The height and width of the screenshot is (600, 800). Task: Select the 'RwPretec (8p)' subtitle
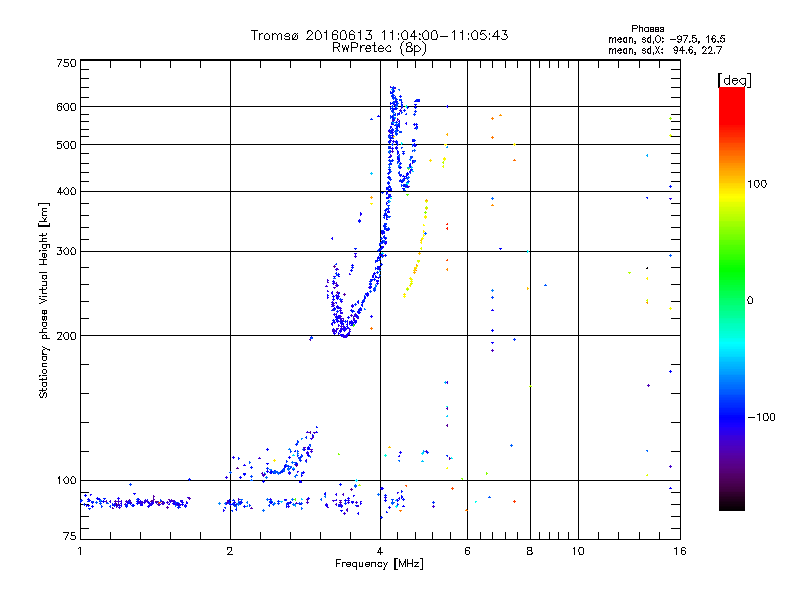click(x=379, y=48)
